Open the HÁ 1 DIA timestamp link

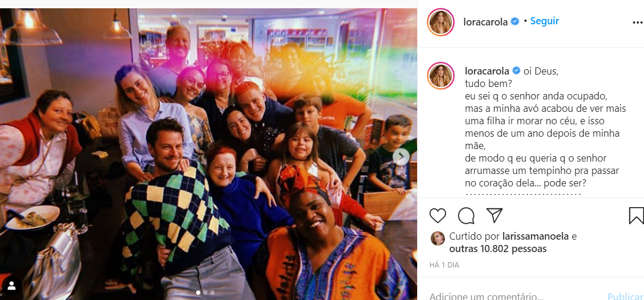[x=444, y=265]
